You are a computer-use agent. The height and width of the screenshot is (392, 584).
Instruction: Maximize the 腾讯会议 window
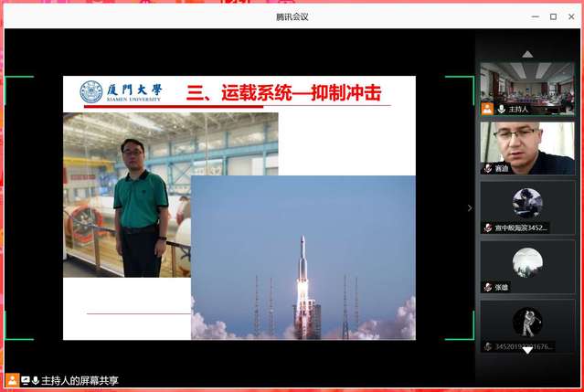(553, 16)
